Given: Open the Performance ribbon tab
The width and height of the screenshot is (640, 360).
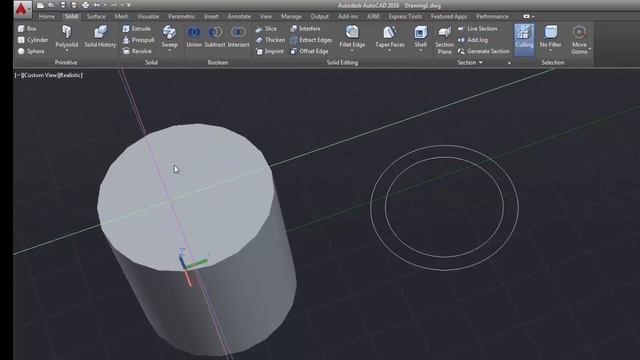Looking at the screenshot, I should [x=492, y=16].
